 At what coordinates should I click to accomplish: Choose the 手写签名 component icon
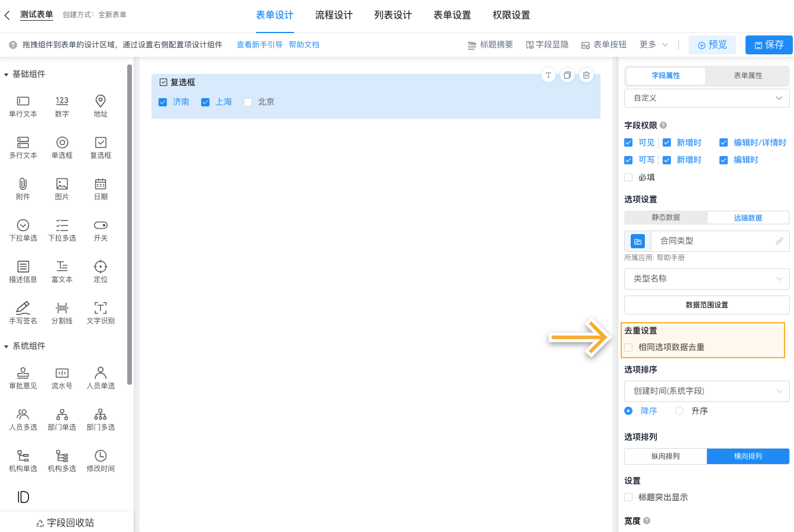[23, 308]
